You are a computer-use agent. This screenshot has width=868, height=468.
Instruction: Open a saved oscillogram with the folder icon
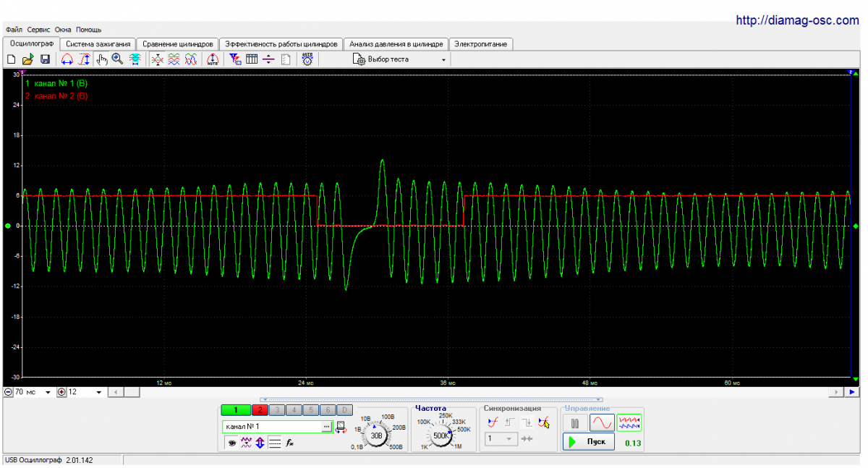(28, 59)
